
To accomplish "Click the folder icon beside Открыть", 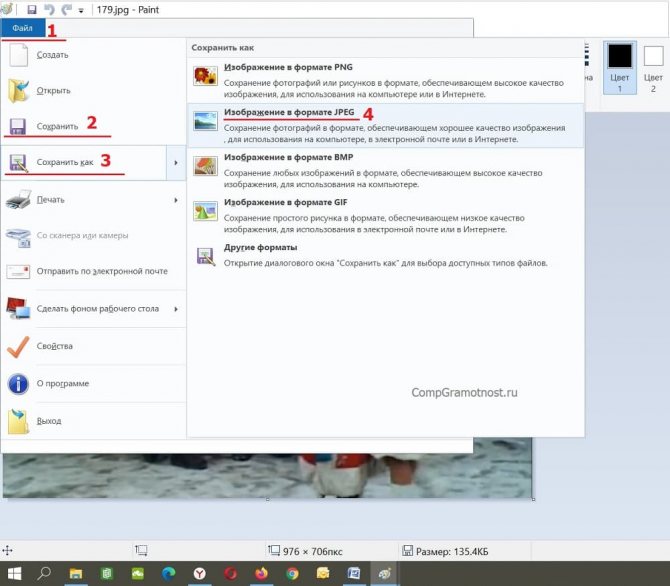I will click(18, 90).
